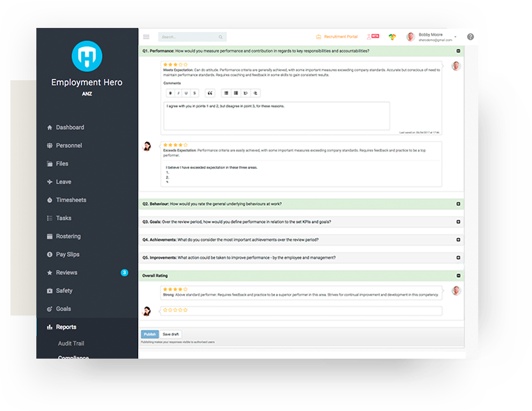Click the Pay Slips dollar icon

coord(50,254)
